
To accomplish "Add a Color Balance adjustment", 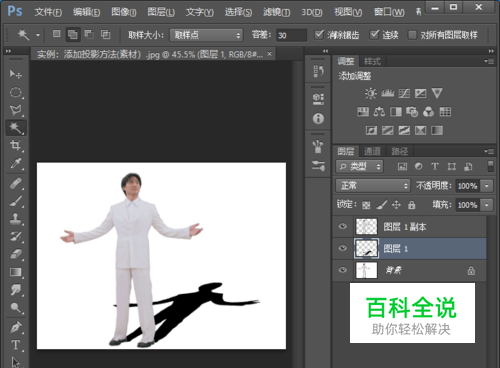I will pos(379,112).
